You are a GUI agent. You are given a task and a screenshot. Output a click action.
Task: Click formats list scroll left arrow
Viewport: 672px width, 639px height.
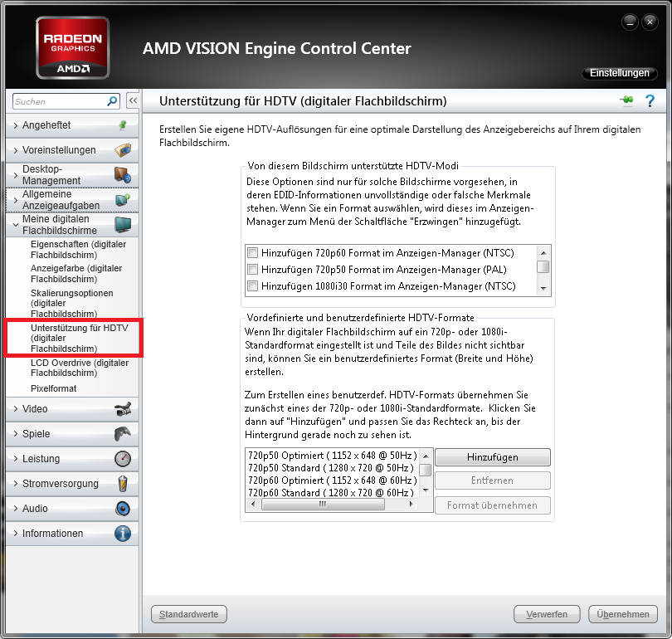(x=253, y=505)
